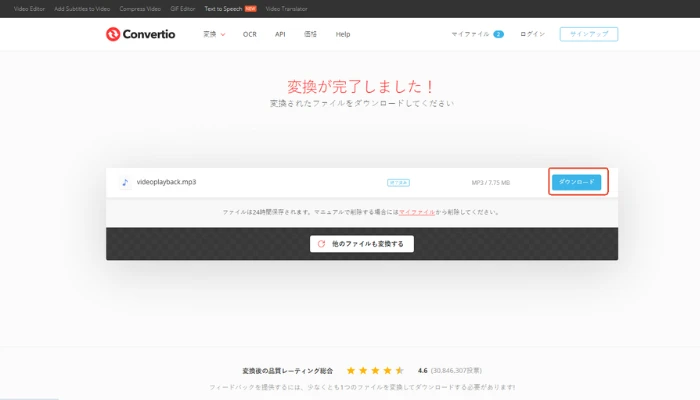
Task: Download the converted MP3 file
Action: coord(576,182)
